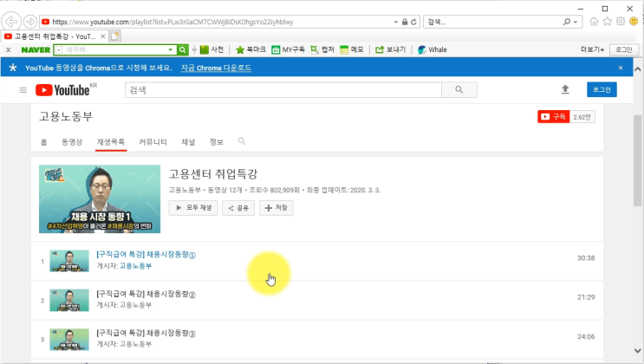
Task: Click the blue YouTube 로그인 button
Action: 602,89
